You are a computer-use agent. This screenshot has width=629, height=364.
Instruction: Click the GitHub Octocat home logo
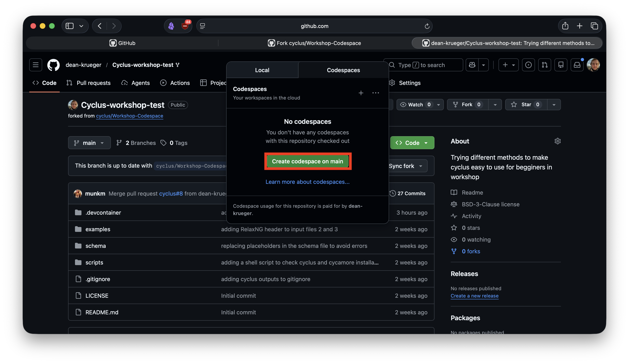point(53,65)
